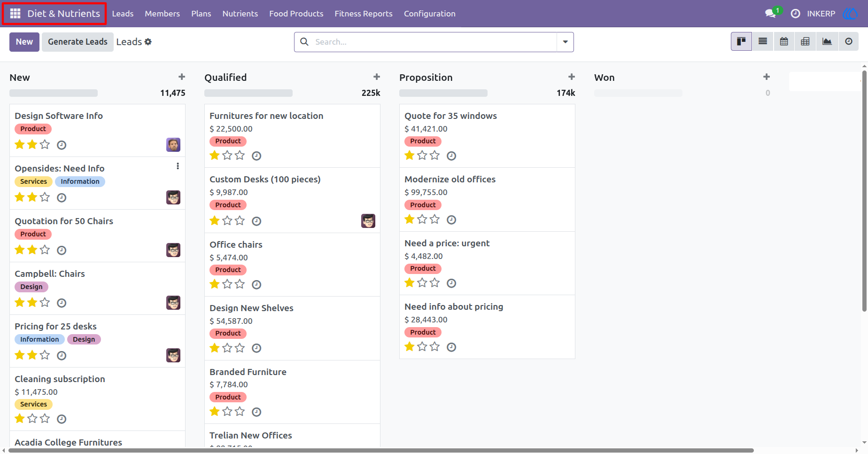The image size is (868, 454).
Task: Add quick lead in Won column
Action: click(767, 77)
